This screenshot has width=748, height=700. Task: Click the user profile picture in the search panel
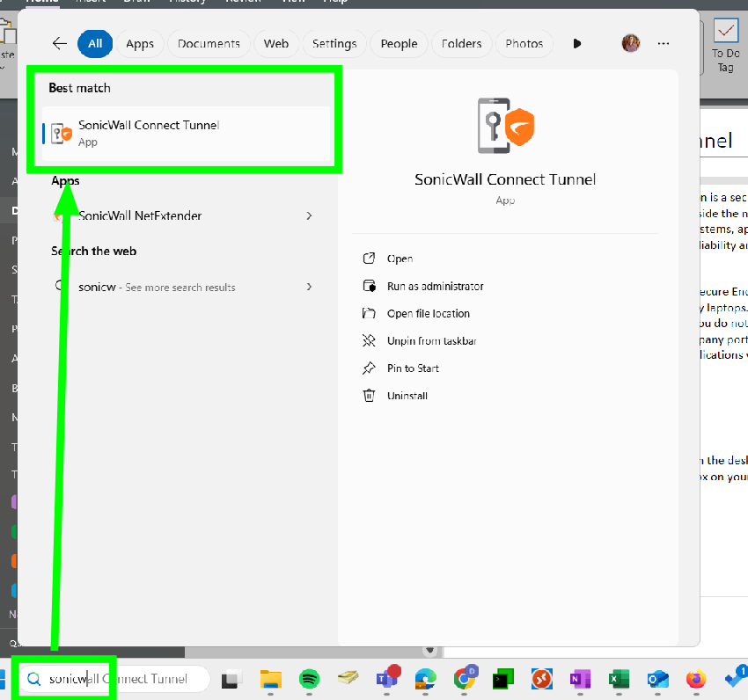pyautogui.click(x=631, y=43)
